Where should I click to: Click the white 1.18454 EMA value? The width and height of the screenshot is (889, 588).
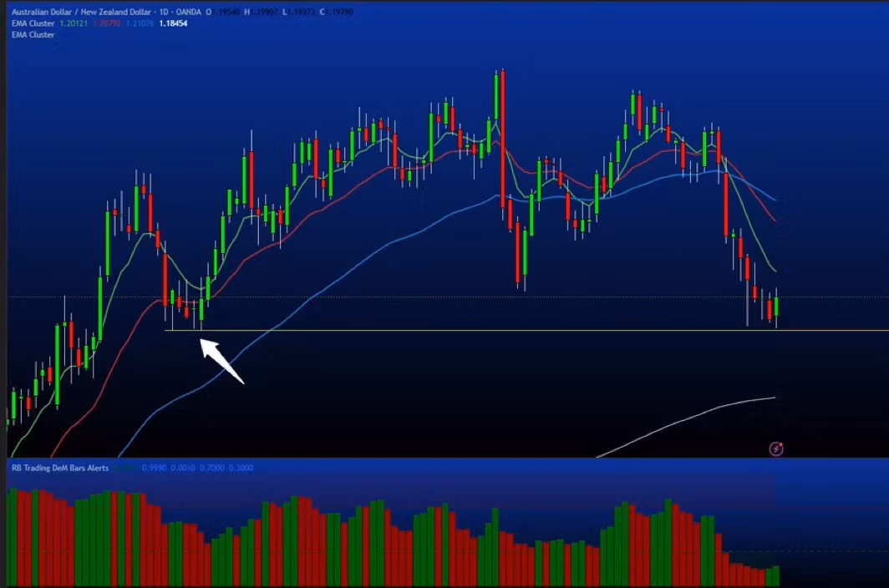pyautogui.click(x=173, y=23)
